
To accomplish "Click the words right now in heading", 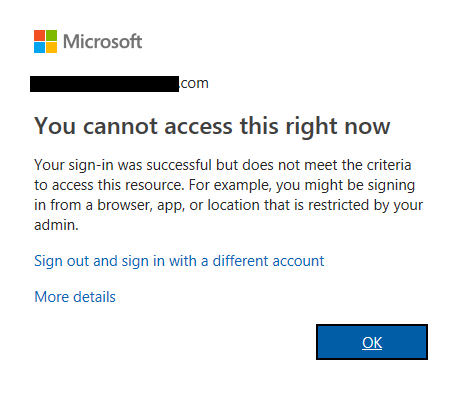I will [x=337, y=127].
